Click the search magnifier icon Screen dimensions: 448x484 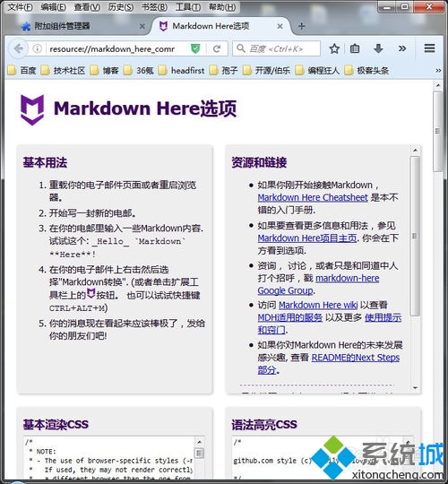pos(240,48)
